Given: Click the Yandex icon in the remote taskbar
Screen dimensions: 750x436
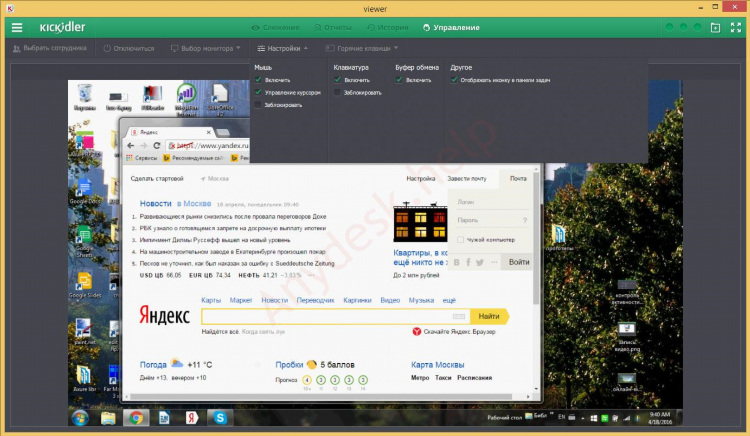Looking at the screenshot, I should pyautogui.click(x=192, y=418).
